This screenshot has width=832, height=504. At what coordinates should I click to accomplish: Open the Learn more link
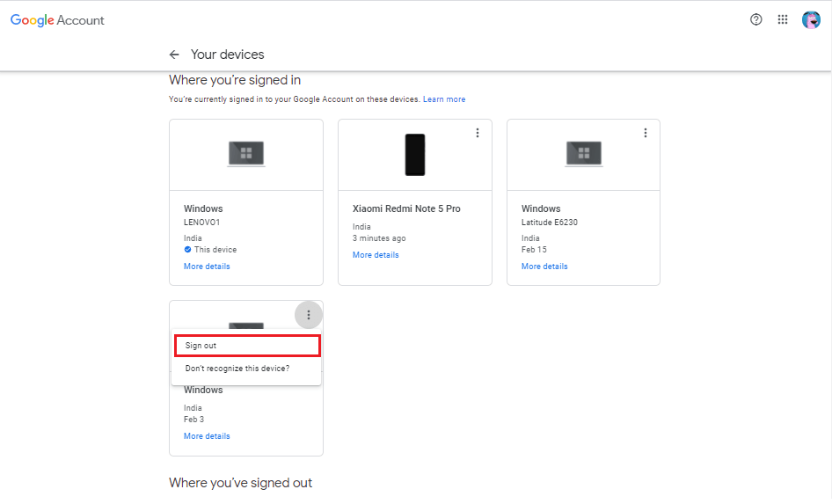pos(444,99)
